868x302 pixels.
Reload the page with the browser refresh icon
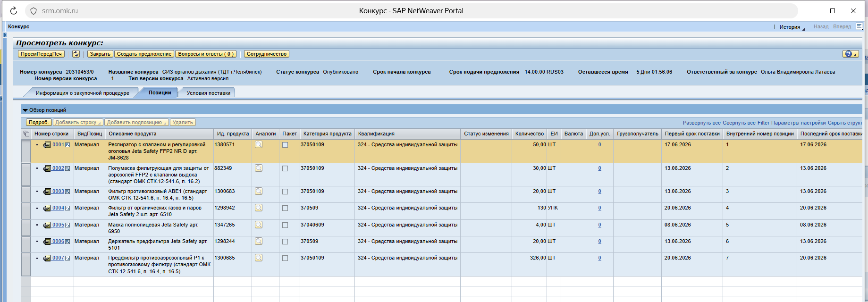click(x=13, y=11)
